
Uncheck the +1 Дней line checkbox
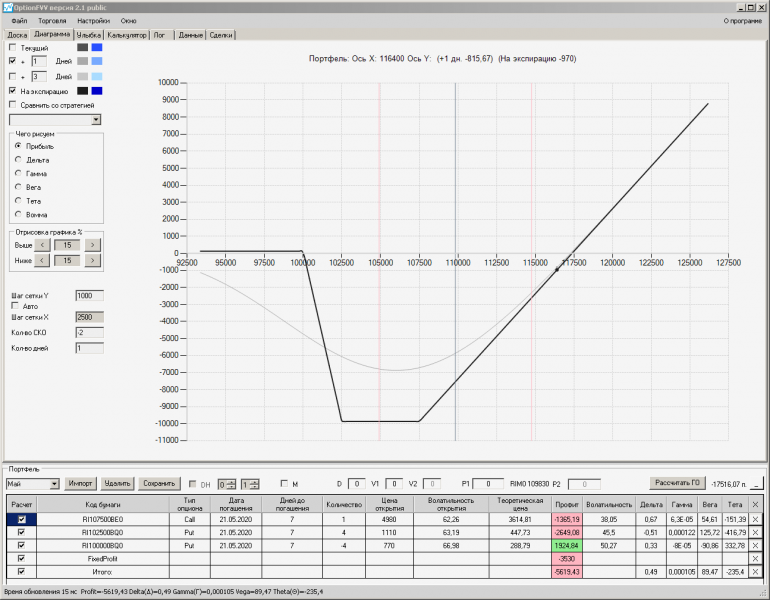coord(13,61)
